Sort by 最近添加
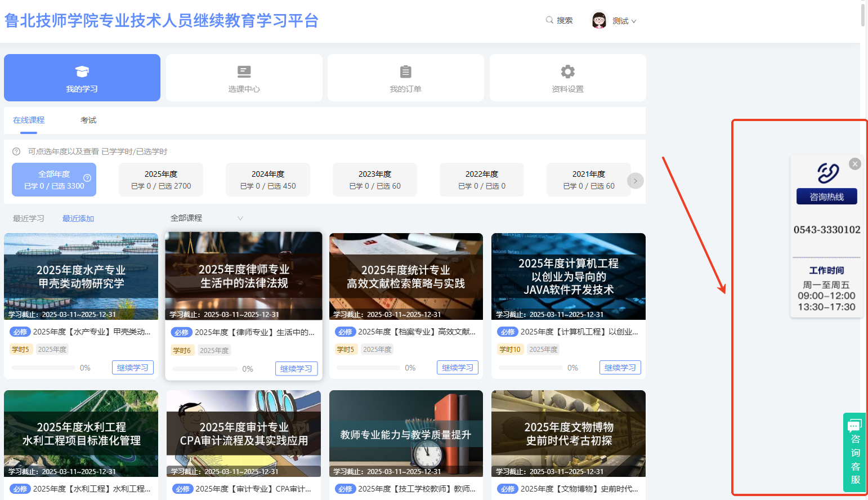The height and width of the screenshot is (500, 868). tap(78, 218)
